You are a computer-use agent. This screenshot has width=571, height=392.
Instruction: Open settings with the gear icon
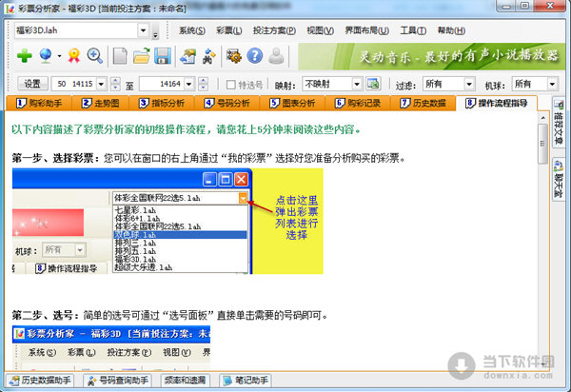(x=234, y=56)
